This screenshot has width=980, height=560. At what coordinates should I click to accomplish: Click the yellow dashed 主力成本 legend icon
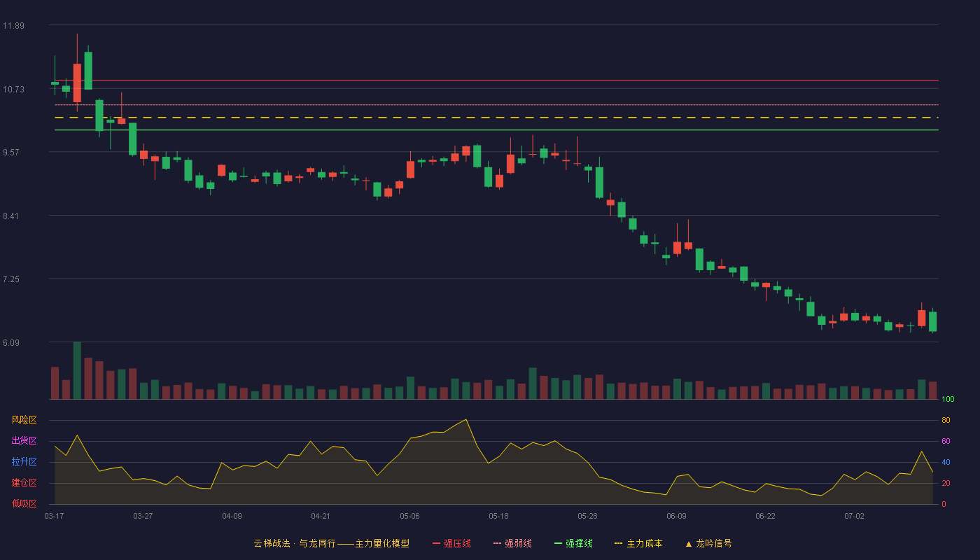pos(619,543)
